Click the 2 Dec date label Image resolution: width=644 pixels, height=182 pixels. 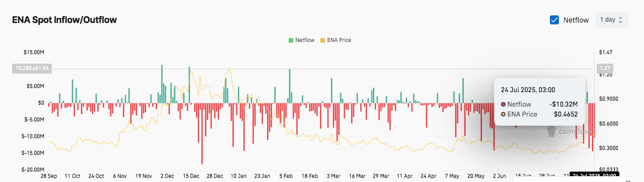click(167, 176)
